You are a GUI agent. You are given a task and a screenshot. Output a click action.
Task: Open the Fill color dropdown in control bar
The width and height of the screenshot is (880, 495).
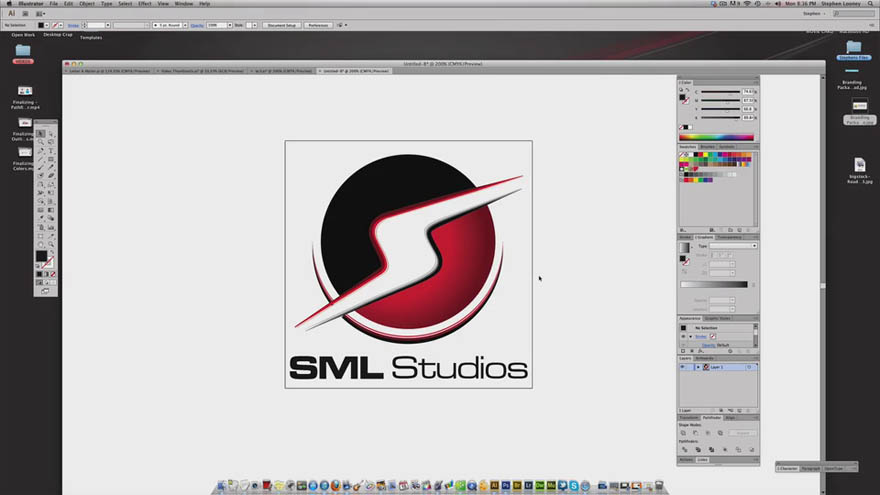coord(47,25)
